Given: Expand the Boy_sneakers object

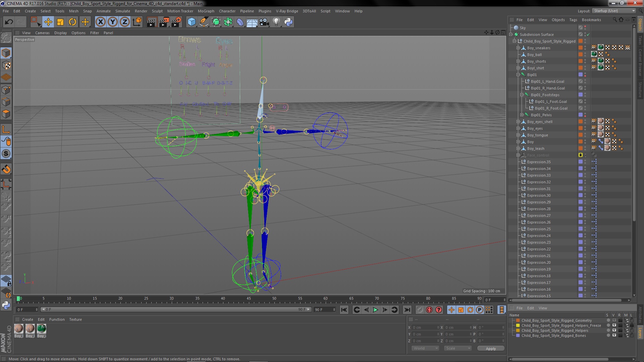Looking at the screenshot, I should (518, 48).
